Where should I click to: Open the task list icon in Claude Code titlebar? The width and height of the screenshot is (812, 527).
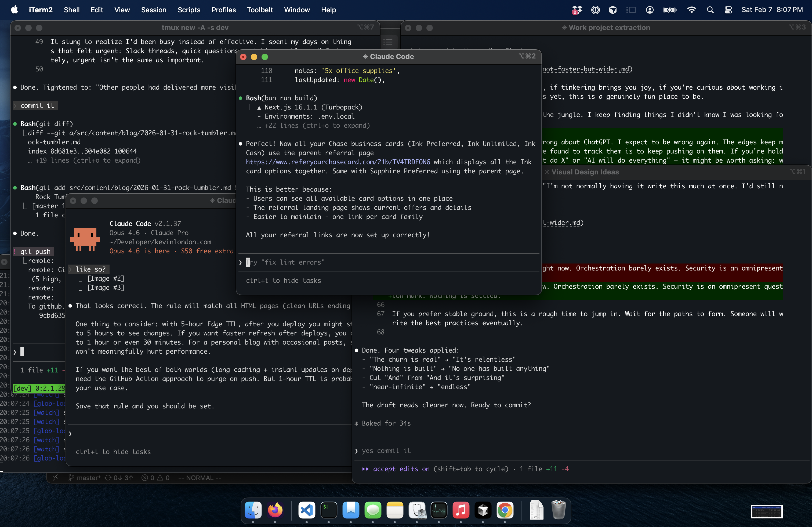pos(389,42)
